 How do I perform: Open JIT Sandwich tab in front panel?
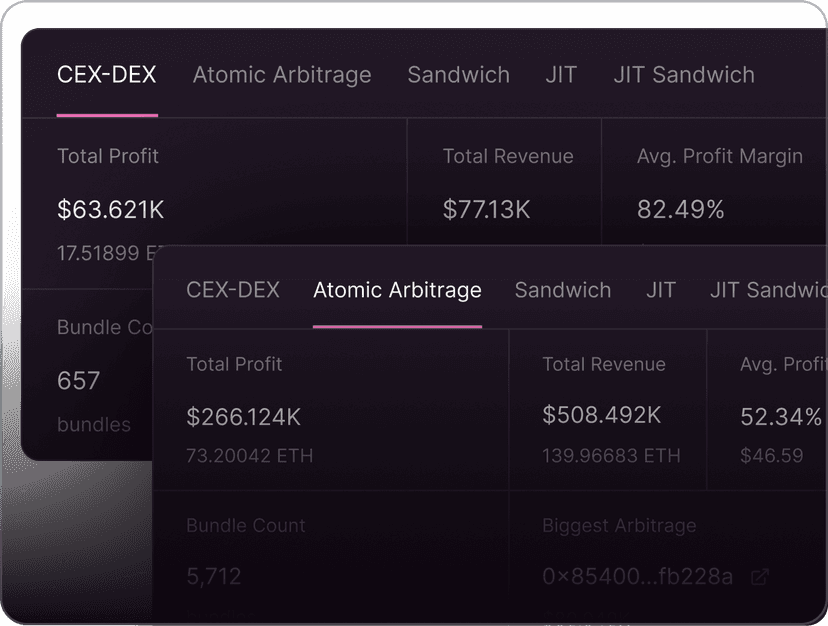769,290
